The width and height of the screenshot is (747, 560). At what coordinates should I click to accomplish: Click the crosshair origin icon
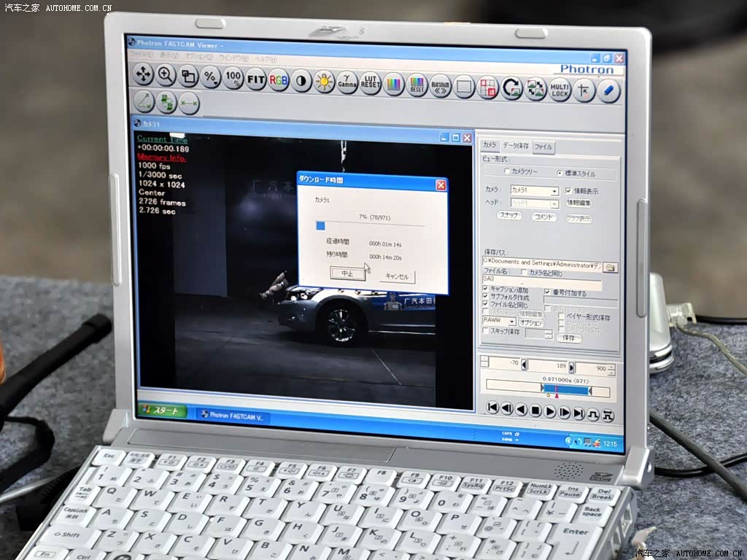click(584, 90)
